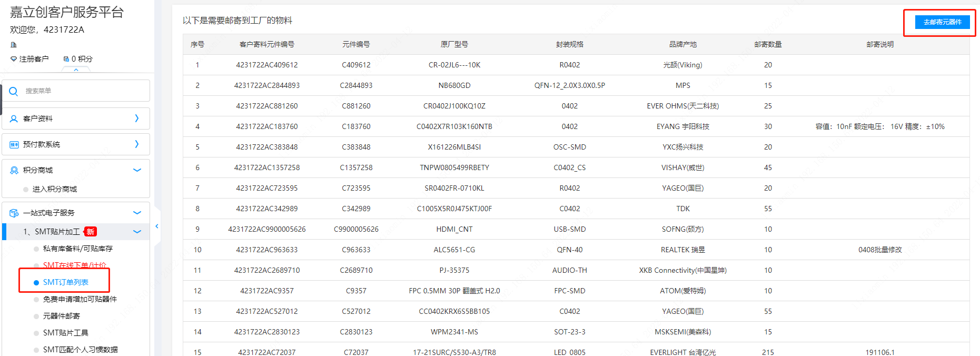The width and height of the screenshot is (980, 356).
Task: Click the 一站式电子服务 box icon
Action: tap(14, 213)
